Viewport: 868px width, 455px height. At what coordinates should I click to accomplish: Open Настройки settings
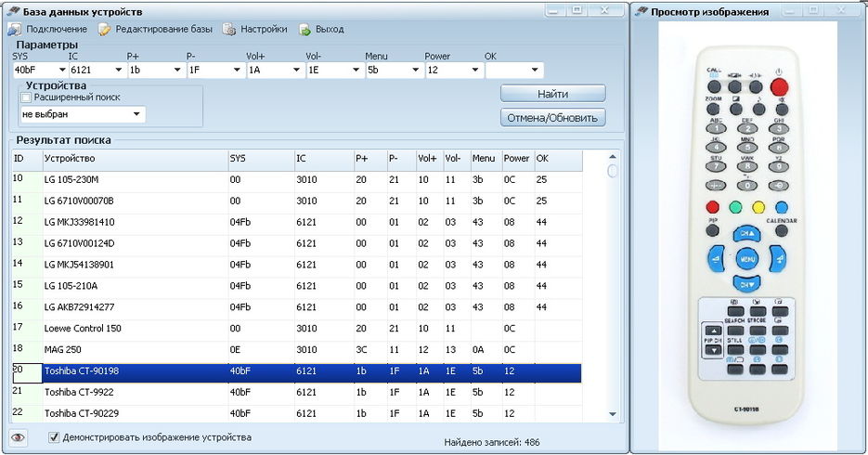click(x=255, y=30)
